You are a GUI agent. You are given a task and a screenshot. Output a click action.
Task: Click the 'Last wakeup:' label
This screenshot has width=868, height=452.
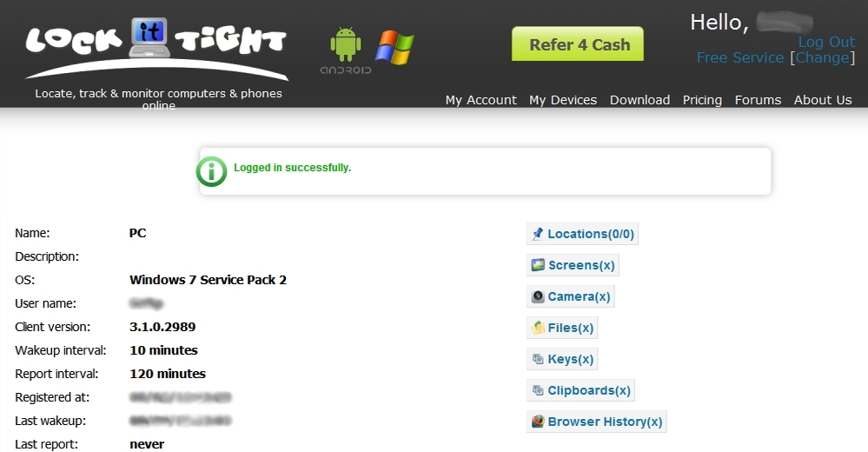coord(50,421)
